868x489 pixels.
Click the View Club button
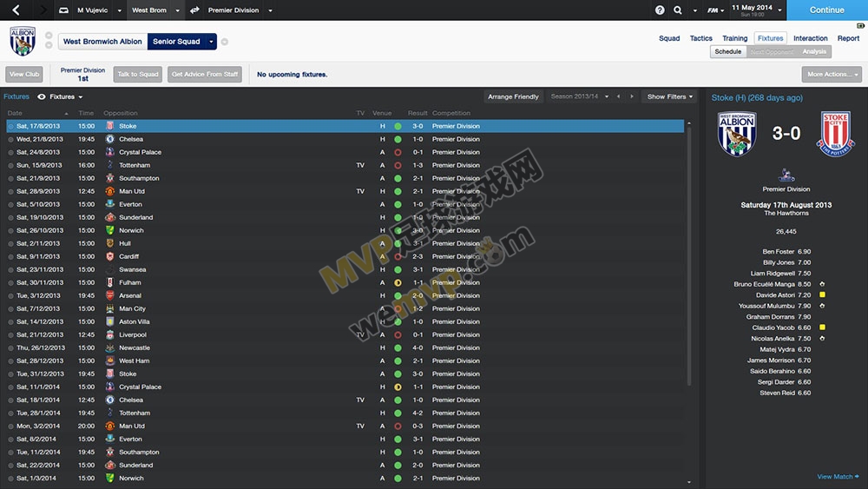pos(24,74)
